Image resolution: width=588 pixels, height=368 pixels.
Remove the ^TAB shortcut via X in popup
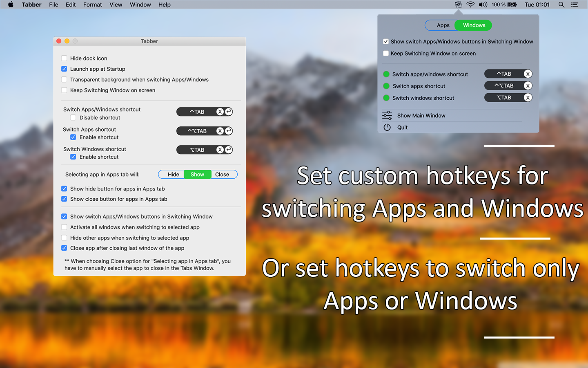coord(528,74)
